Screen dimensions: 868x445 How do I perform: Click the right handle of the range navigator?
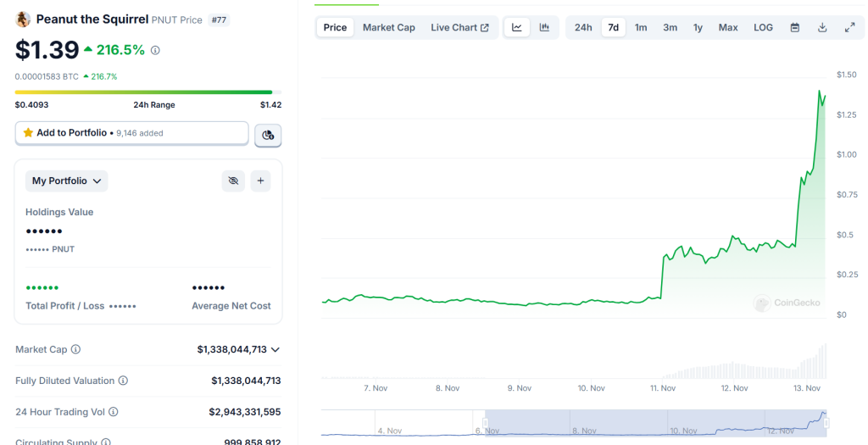click(826, 424)
